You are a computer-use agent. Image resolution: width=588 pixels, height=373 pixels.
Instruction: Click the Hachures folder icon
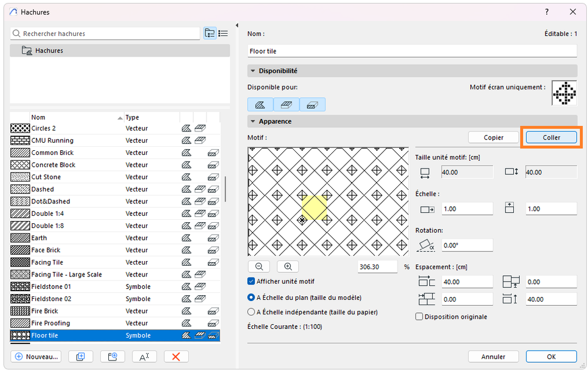click(26, 51)
